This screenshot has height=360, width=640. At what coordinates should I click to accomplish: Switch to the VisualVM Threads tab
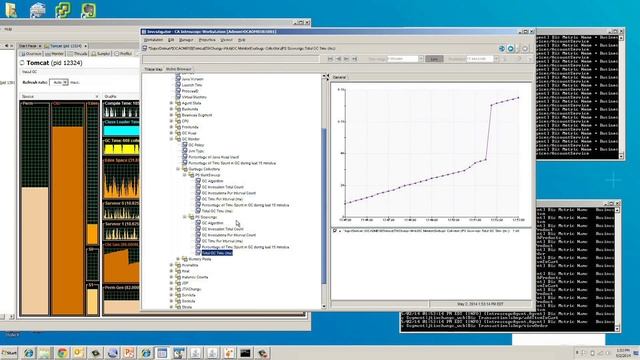click(x=78, y=54)
